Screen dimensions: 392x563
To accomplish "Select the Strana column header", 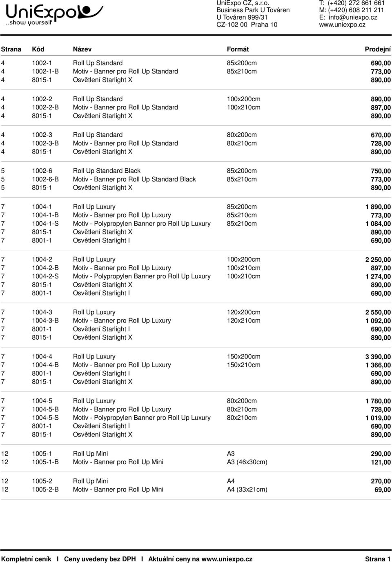I will (x=11, y=49).
